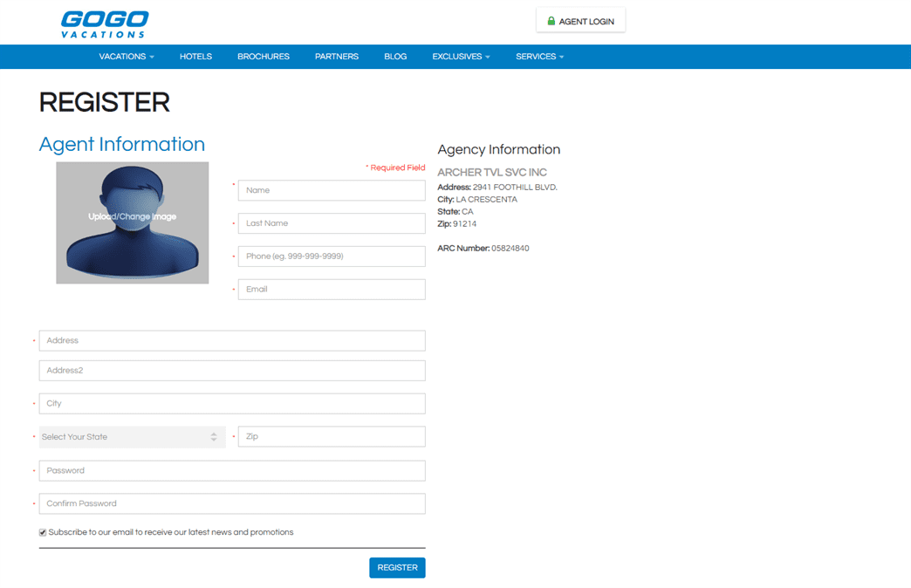Focus the Zip code field
Viewport: 911px width, 588px height.
332,436
